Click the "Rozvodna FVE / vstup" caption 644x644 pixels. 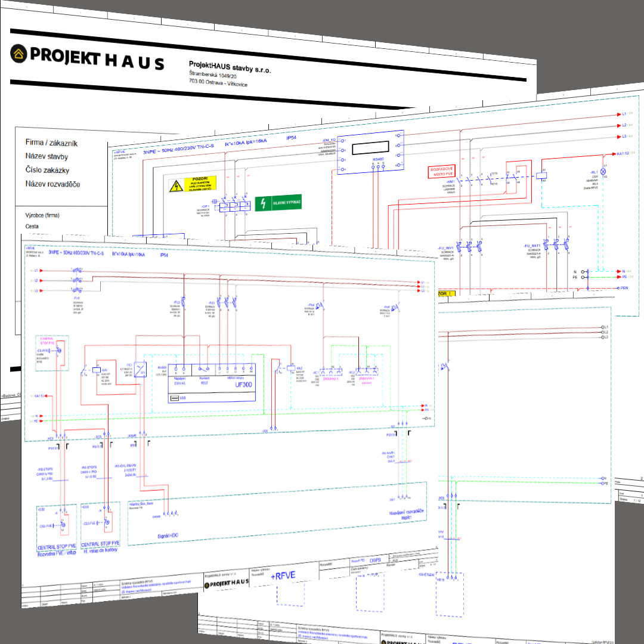[x=56, y=554]
